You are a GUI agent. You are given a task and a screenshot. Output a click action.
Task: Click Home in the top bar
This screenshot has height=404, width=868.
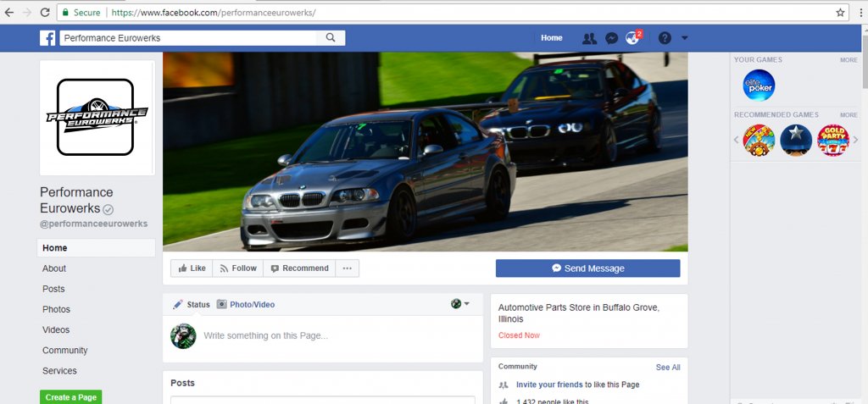click(551, 38)
